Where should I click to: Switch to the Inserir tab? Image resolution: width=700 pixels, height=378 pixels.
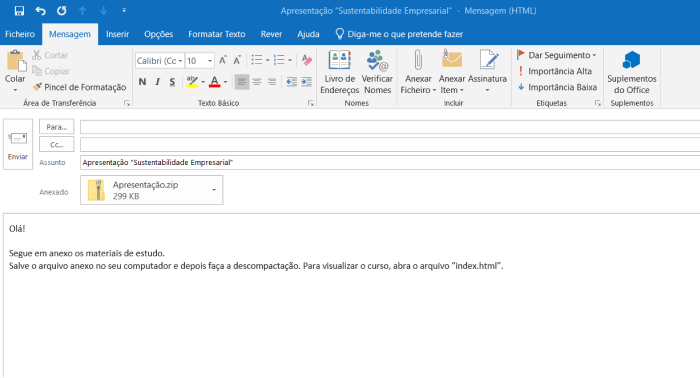click(x=117, y=34)
